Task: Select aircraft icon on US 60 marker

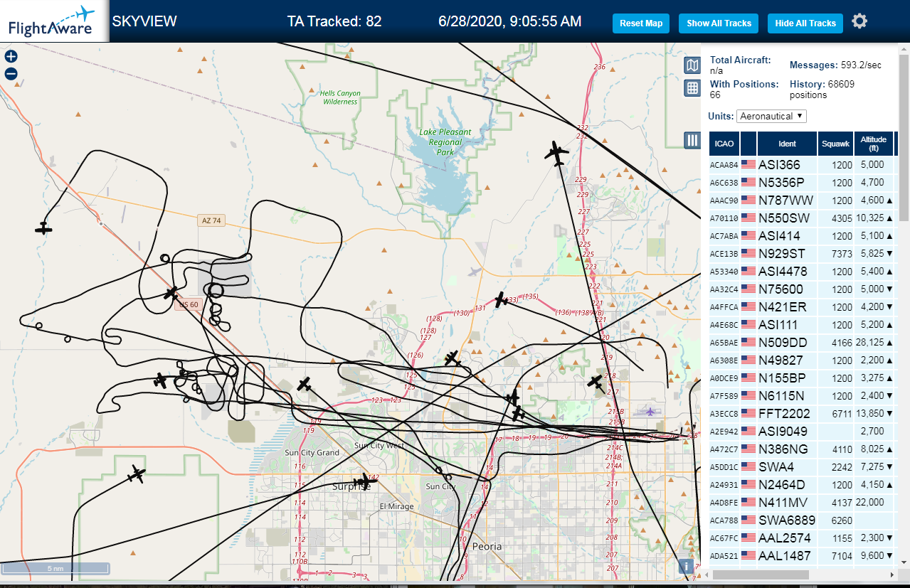Action: tap(171, 293)
